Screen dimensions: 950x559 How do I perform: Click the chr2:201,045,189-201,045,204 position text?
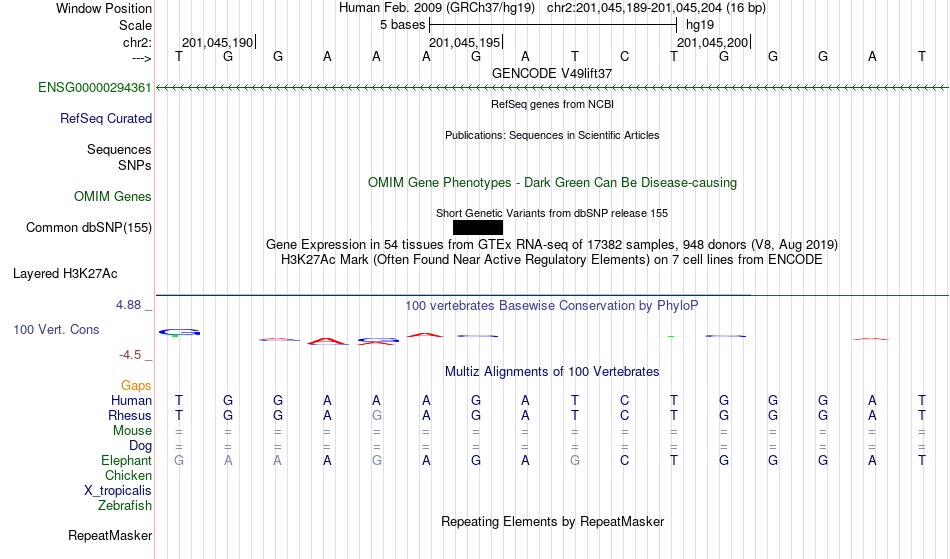coord(656,8)
